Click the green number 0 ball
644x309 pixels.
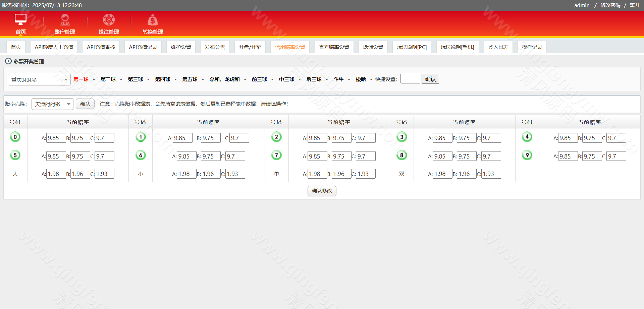coord(15,137)
